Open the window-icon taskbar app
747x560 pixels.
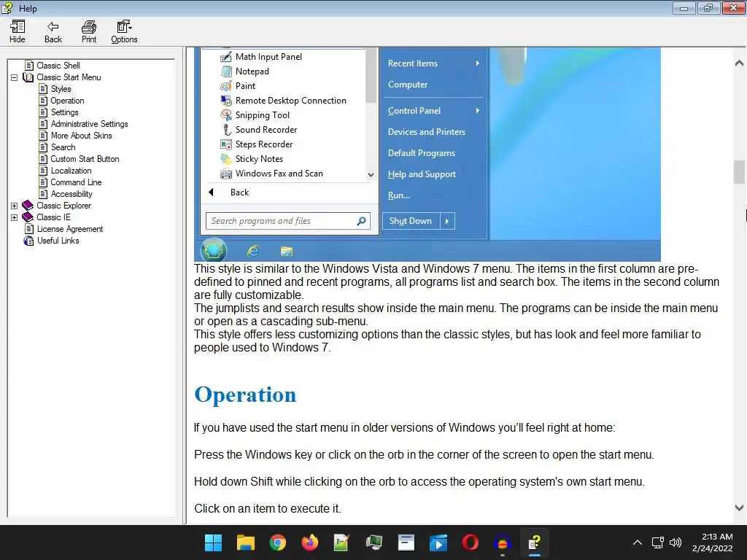(x=406, y=542)
